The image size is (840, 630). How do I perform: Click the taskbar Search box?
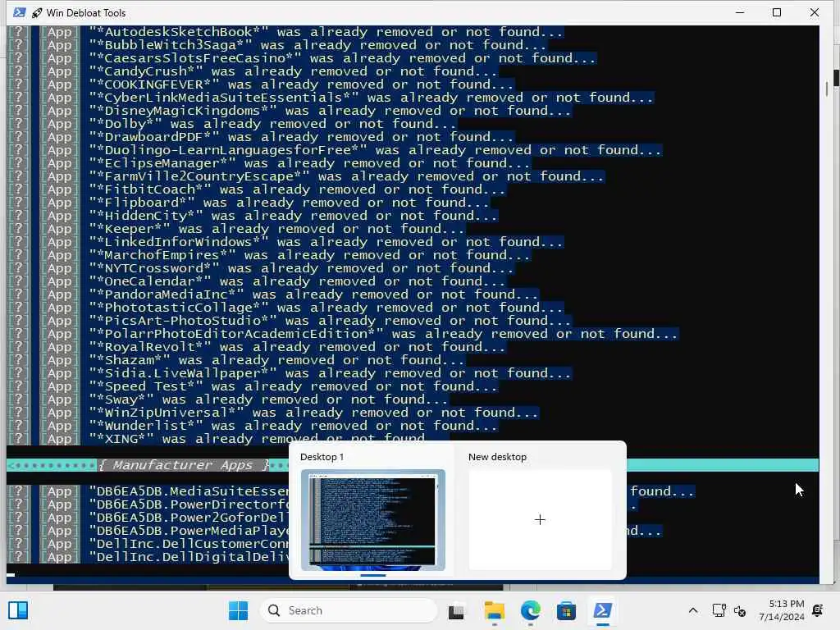pos(349,610)
